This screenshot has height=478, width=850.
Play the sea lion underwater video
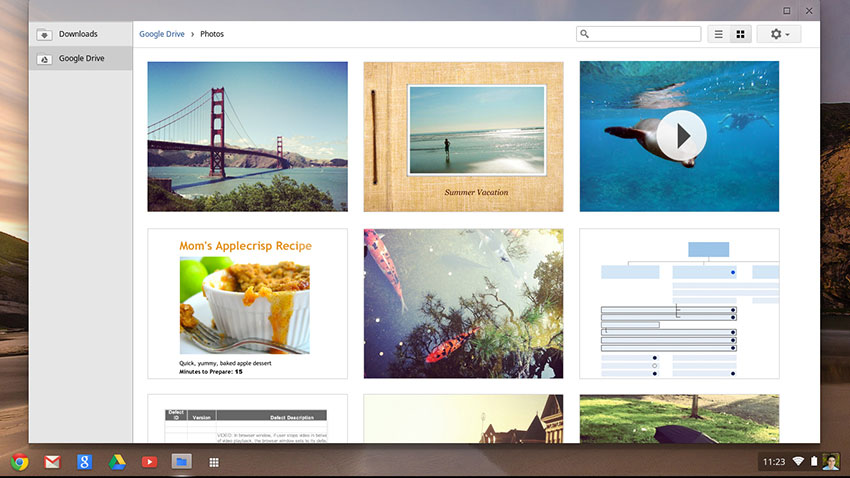click(682, 135)
